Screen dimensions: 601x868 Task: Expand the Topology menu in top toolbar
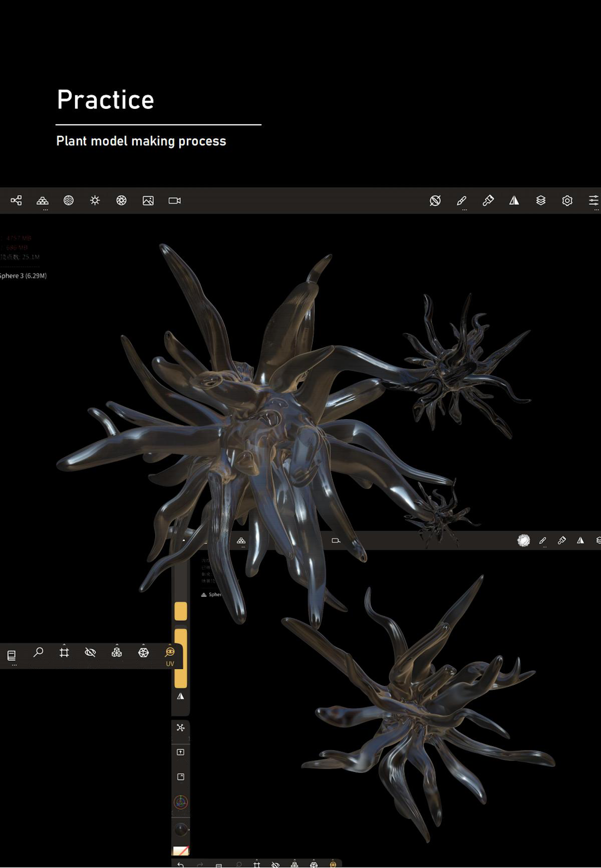pos(42,201)
